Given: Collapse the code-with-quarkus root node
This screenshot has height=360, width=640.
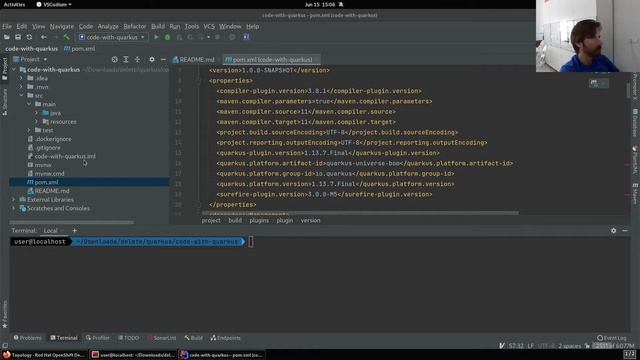Looking at the screenshot, I should point(14,70).
